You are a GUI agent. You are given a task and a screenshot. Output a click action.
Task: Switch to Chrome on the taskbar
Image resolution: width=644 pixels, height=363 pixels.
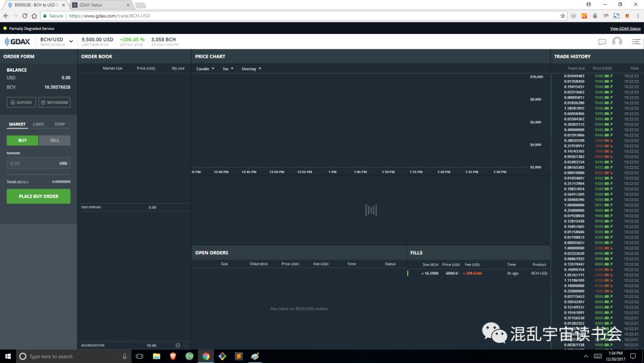206,356
